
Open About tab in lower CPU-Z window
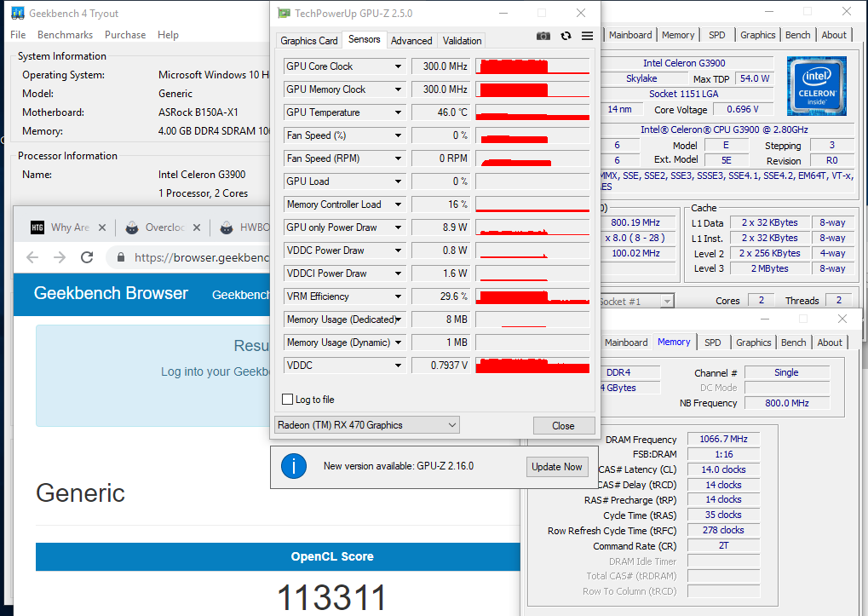click(x=830, y=343)
